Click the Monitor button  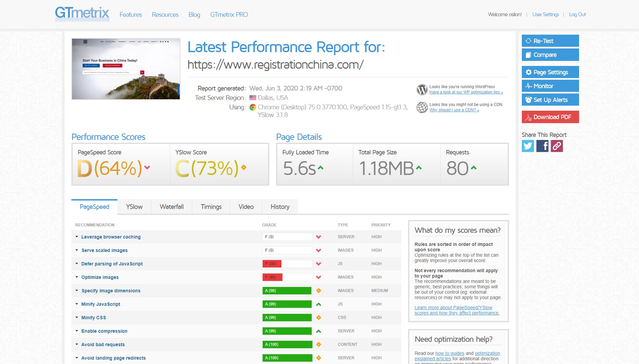[x=550, y=86]
